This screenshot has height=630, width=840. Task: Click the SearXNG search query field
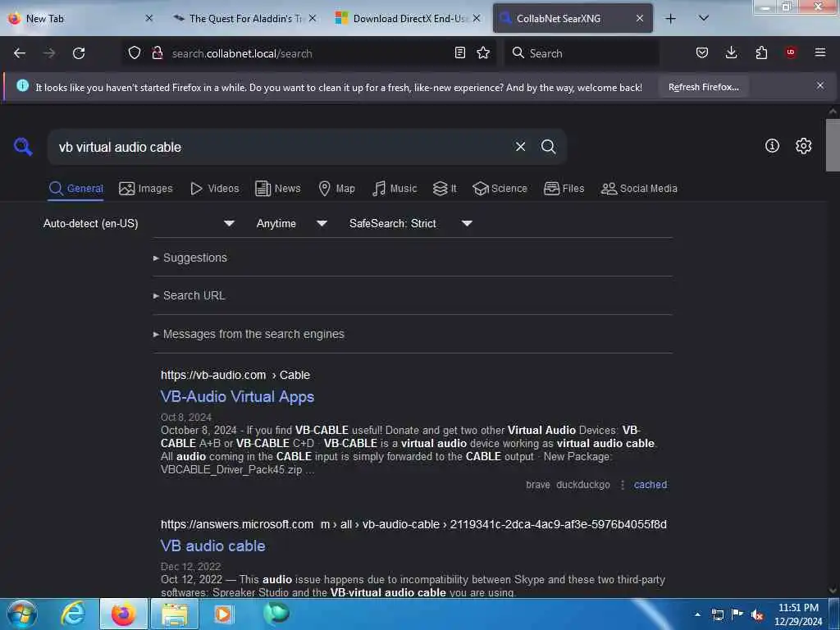(x=281, y=147)
